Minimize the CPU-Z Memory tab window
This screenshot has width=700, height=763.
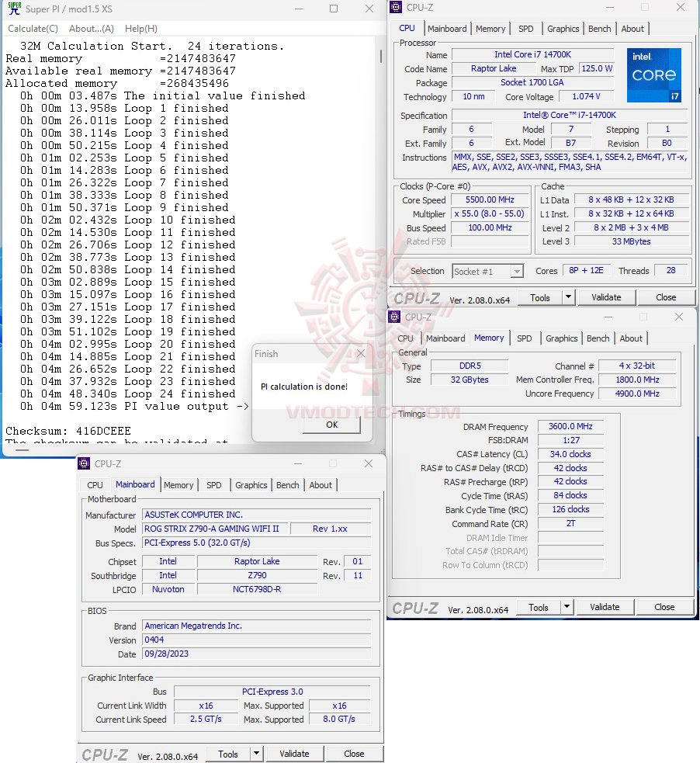pyautogui.click(x=608, y=317)
